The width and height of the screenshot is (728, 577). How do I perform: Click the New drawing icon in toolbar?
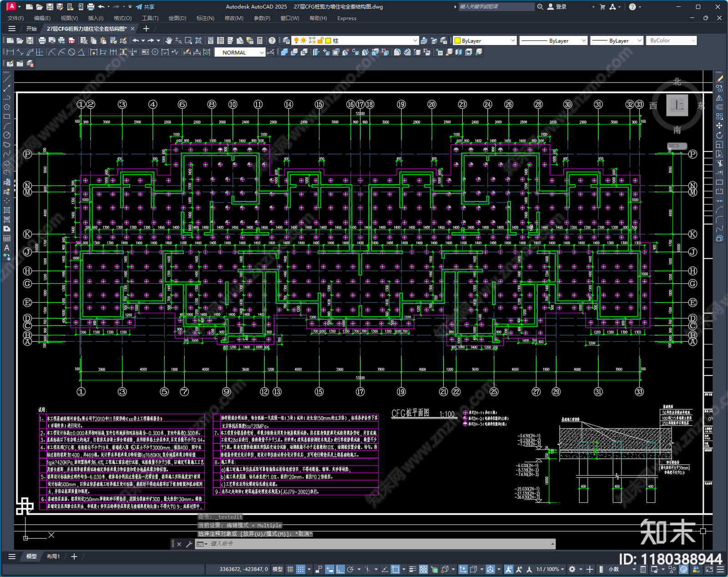pos(10,40)
